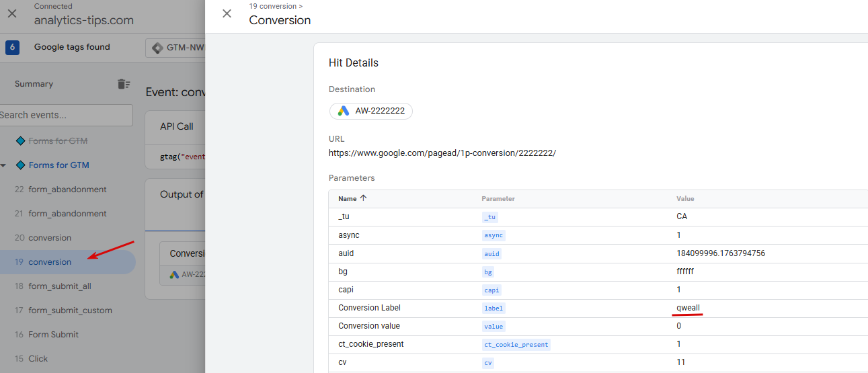This screenshot has width=868, height=373.
Task: Click the clear events trash icon
Action: (x=123, y=84)
